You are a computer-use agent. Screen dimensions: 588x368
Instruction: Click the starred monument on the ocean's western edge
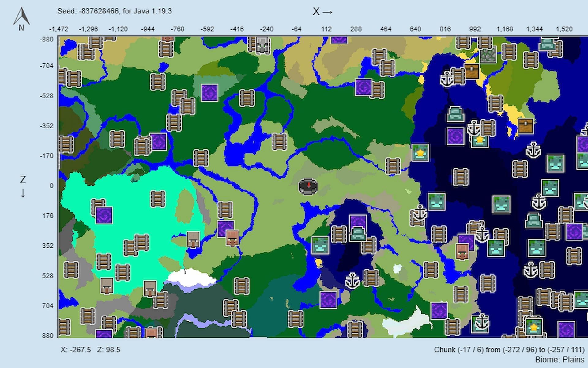(420, 152)
